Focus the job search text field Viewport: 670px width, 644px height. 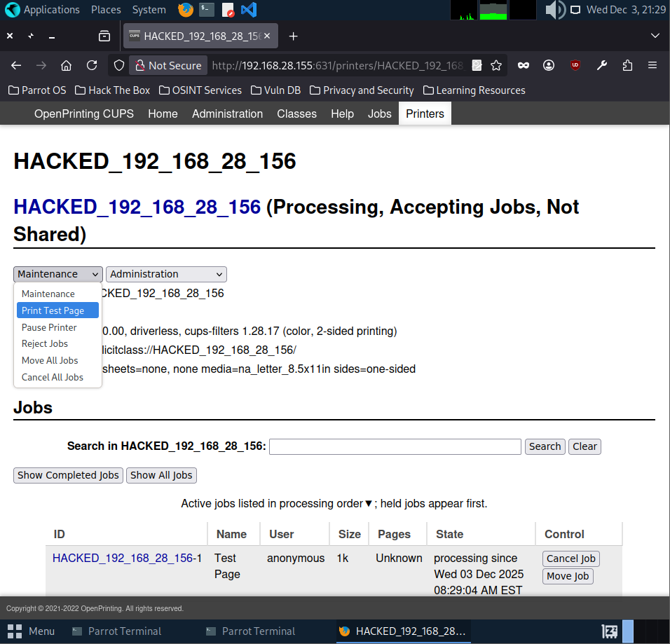pyautogui.click(x=395, y=446)
